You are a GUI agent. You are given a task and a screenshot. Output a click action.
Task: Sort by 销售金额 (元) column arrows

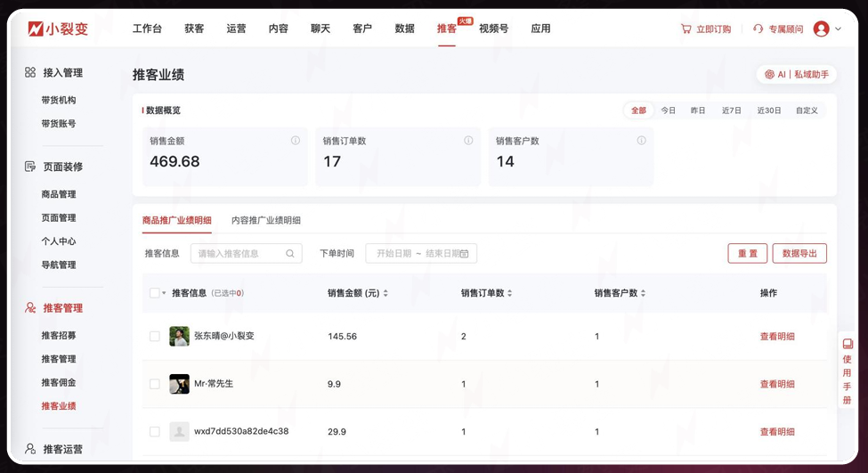tap(385, 293)
